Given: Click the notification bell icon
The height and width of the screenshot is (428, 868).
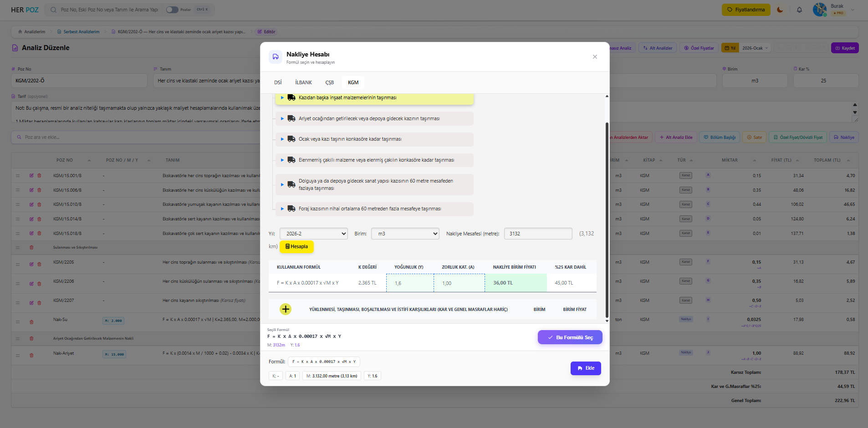Looking at the screenshot, I should click(799, 10).
